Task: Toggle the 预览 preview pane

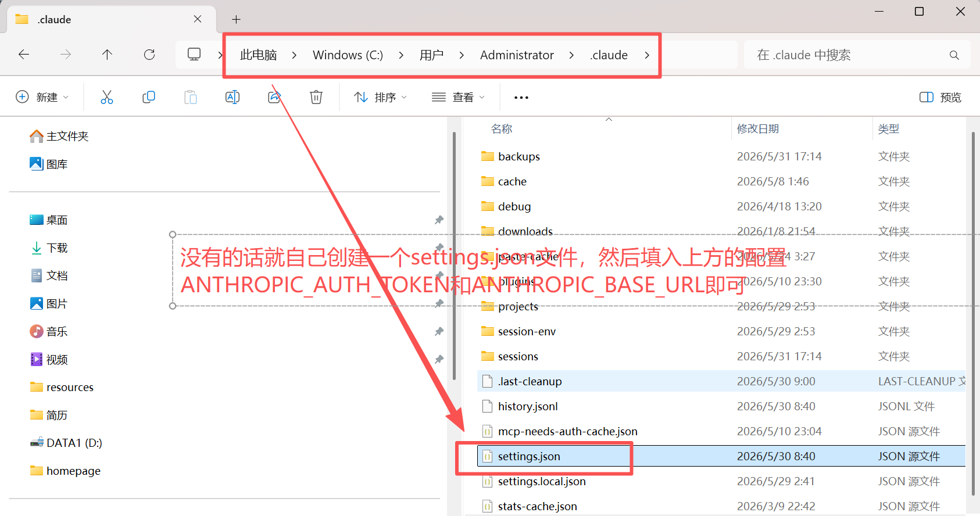Action: click(x=940, y=97)
